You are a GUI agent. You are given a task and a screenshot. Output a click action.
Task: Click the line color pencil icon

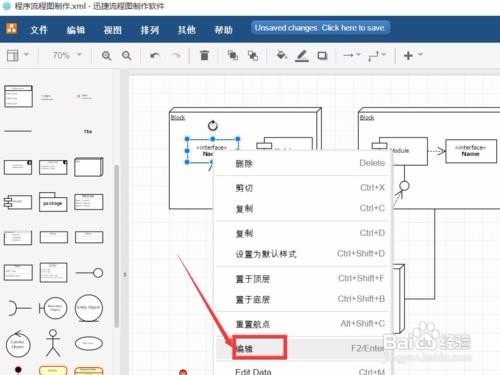pos(302,56)
